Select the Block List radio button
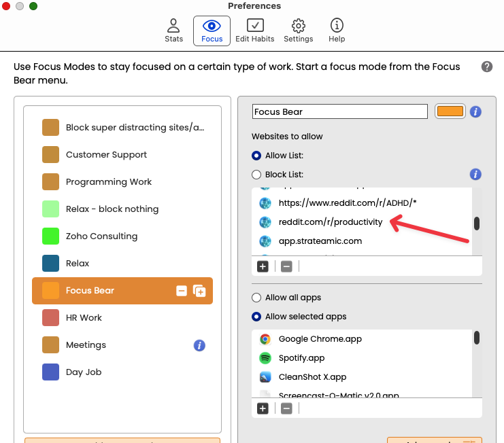Image resolution: width=504 pixels, height=443 pixels. 256,175
